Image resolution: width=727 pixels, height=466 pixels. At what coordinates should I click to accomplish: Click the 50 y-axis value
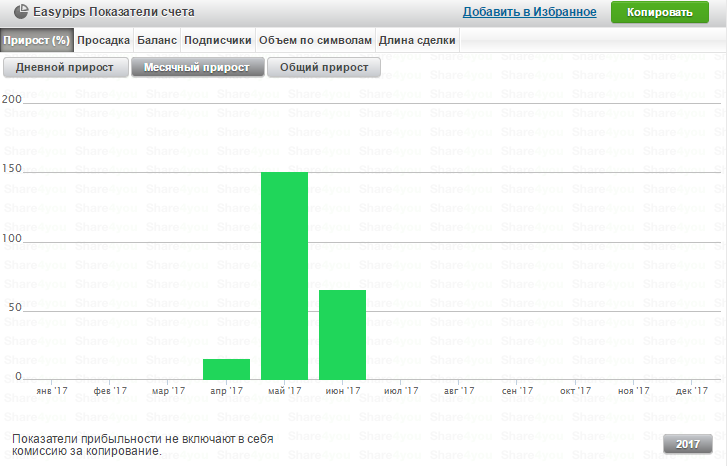pos(15,307)
